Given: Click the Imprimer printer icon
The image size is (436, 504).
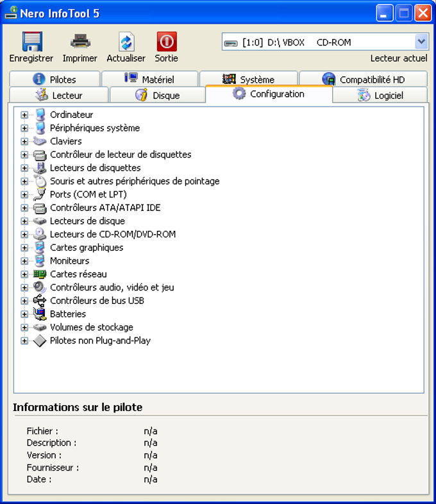Looking at the screenshot, I should [x=80, y=42].
